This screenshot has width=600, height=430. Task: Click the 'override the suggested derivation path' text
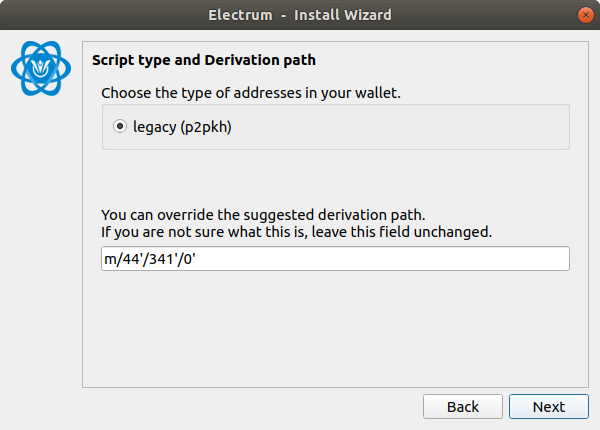[291, 215]
